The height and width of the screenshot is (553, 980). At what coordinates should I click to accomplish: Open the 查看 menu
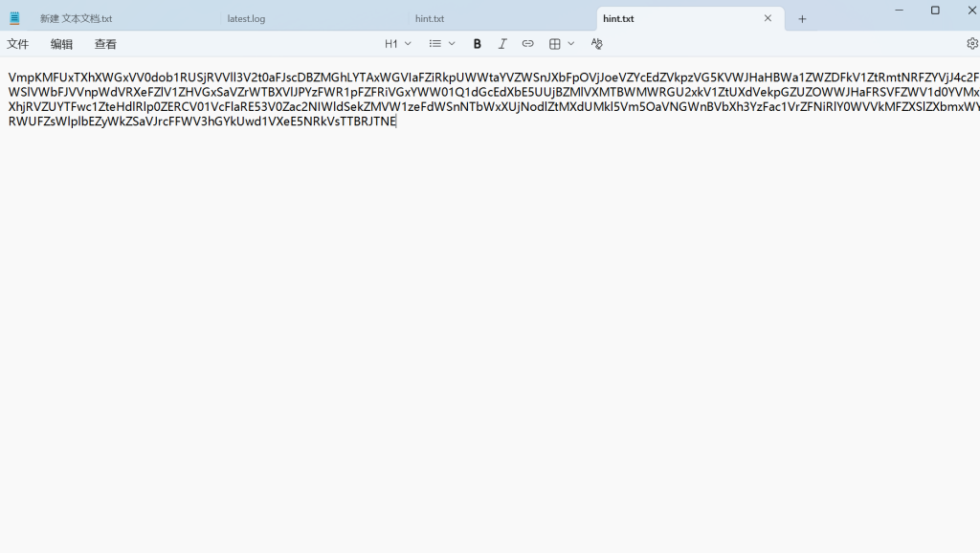pos(105,44)
